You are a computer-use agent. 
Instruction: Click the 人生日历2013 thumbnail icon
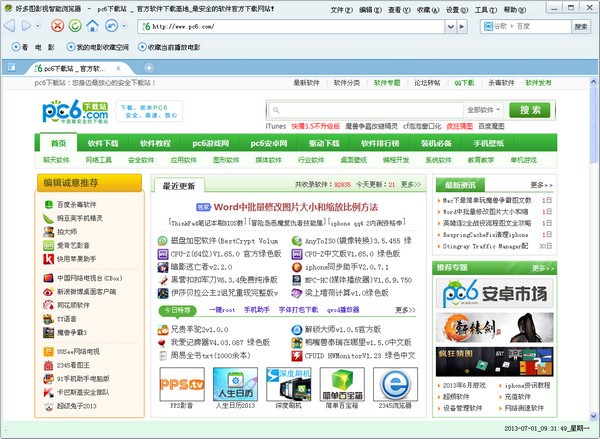[x=235, y=384]
